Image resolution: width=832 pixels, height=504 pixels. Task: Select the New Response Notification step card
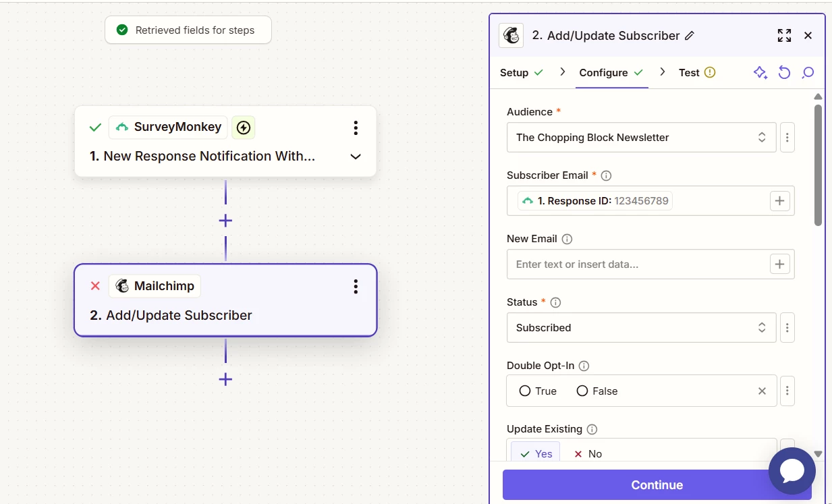pos(225,142)
